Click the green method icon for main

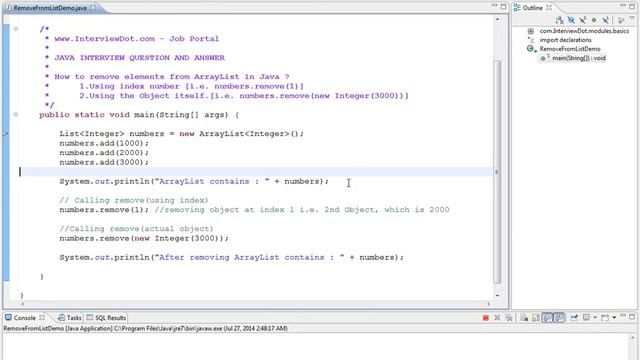(x=543, y=58)
